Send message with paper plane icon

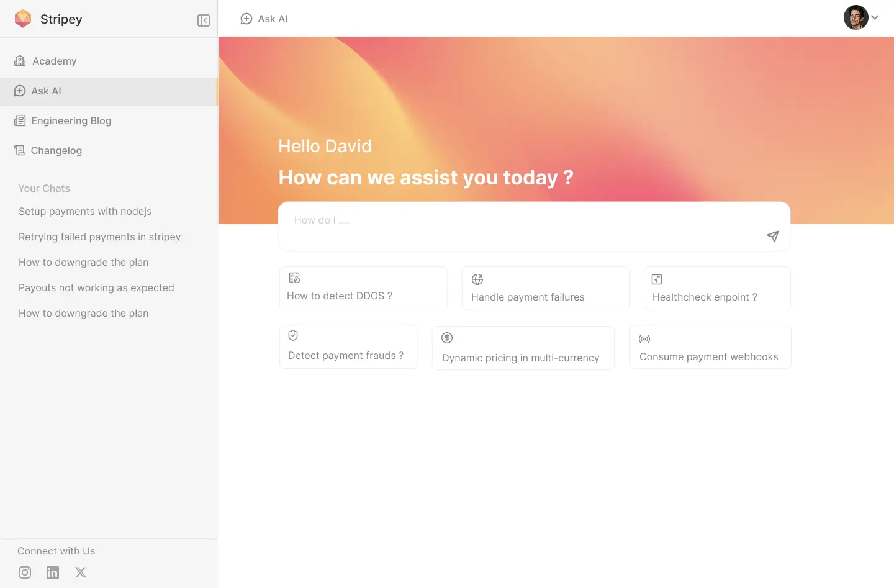[773, 236]
